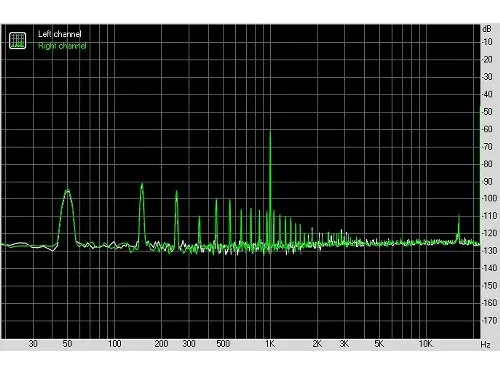Toggle the Left channel legend entry
The height and width of the screenshot is (375, 500).
(x=59, y=34)
